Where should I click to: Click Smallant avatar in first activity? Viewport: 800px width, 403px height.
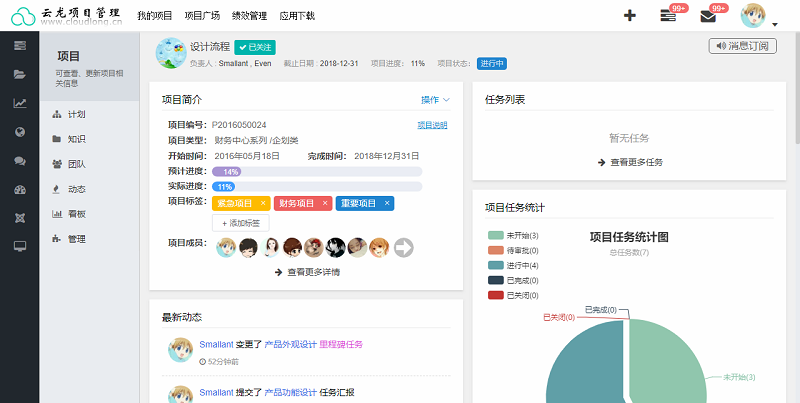[181, 350]
